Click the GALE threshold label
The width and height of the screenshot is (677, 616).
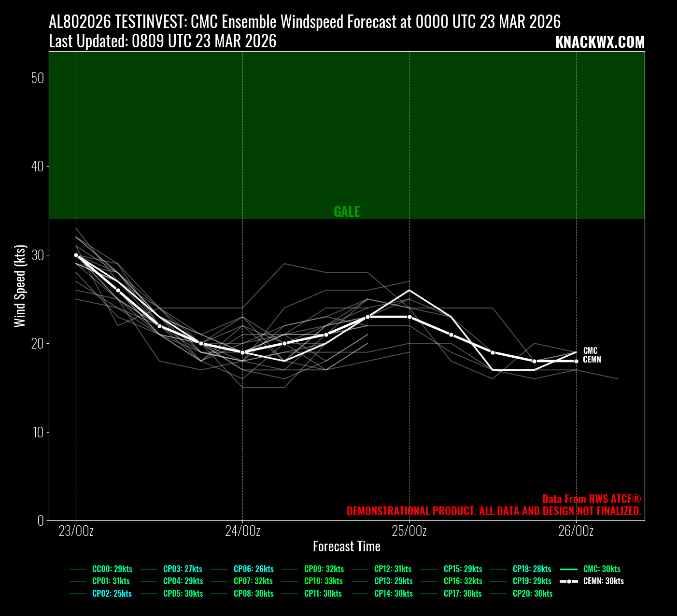point(347,212)
